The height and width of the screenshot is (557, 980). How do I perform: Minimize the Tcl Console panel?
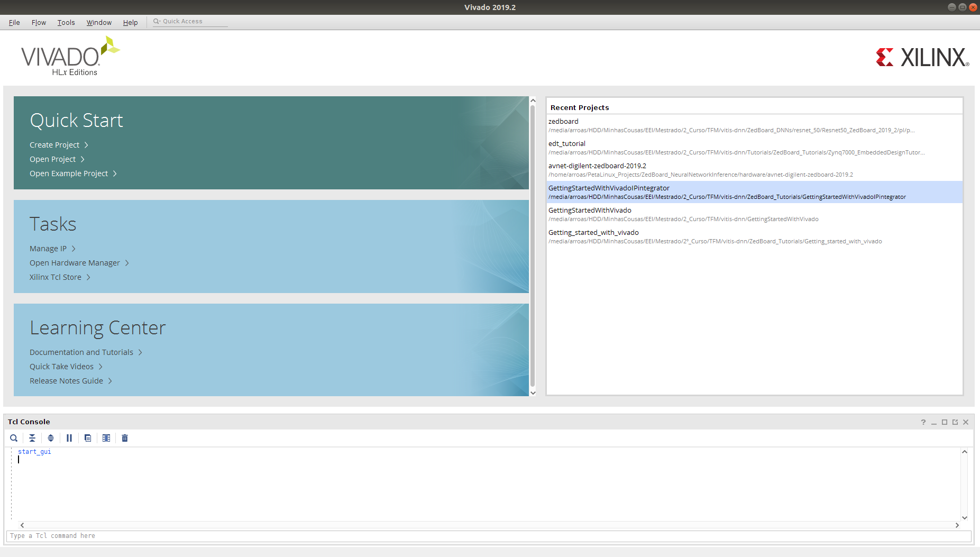point(934,422)
